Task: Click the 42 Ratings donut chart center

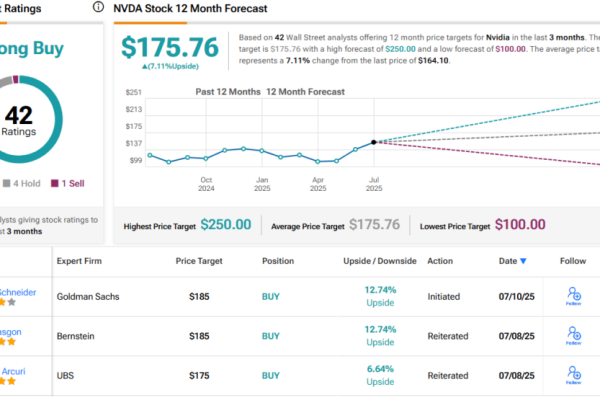Action: coord(18,120)
